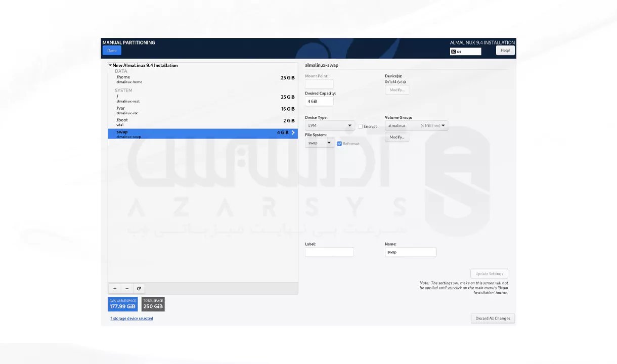Image resolution: width=617 pixels, height=364 pixels.
Task: Reload storage configuration from disk icon
Action: pos(139,289)
